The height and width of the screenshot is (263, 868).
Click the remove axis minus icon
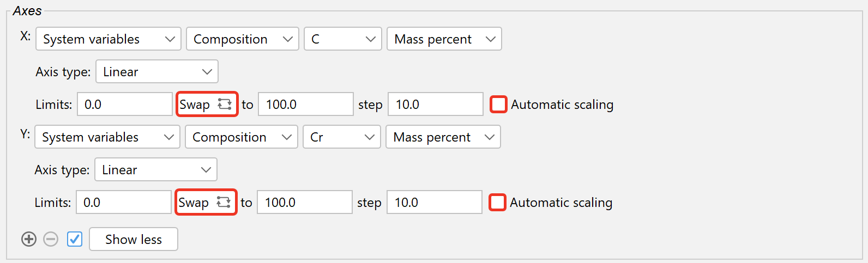[51, 239]
